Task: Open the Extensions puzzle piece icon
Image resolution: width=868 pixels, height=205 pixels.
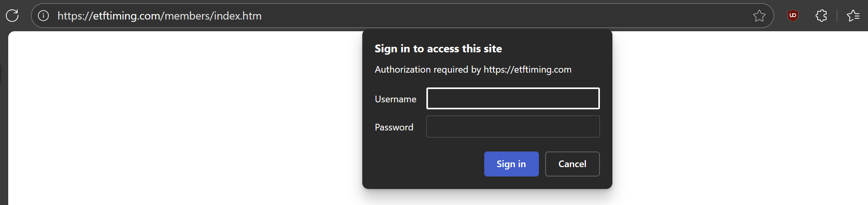Action: 821,16
